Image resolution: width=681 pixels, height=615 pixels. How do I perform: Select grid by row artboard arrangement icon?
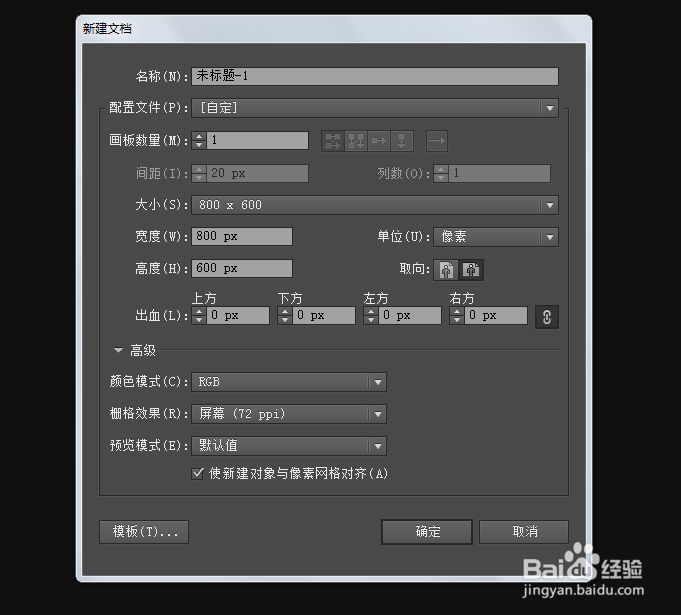(x=333, y=141)
